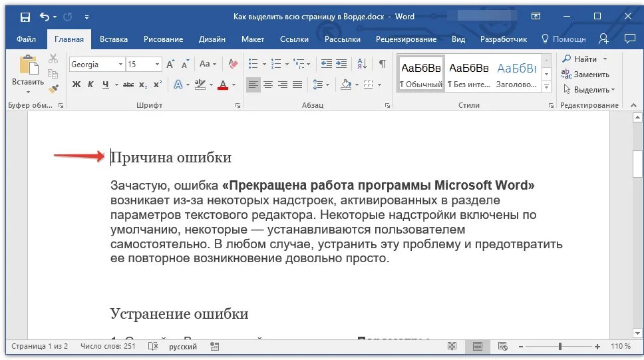Image resolution: width=644 pixels, height=360 pixels.
Task: Click the share person icon
Action: 603,39
